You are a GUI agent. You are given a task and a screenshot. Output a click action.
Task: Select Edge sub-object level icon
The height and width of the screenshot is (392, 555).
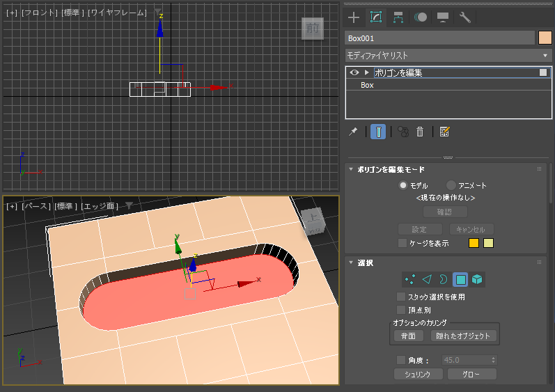pos(427,279)
